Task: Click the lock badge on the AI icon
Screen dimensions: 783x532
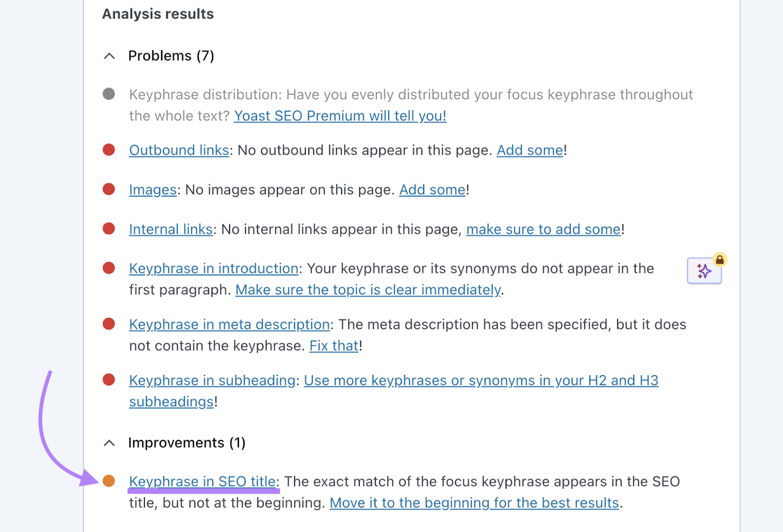Action: click(719, 261)
